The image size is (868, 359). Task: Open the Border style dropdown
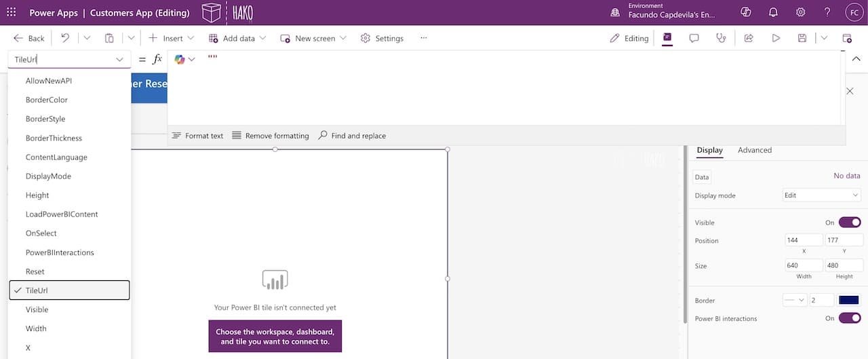click(794, 300)
